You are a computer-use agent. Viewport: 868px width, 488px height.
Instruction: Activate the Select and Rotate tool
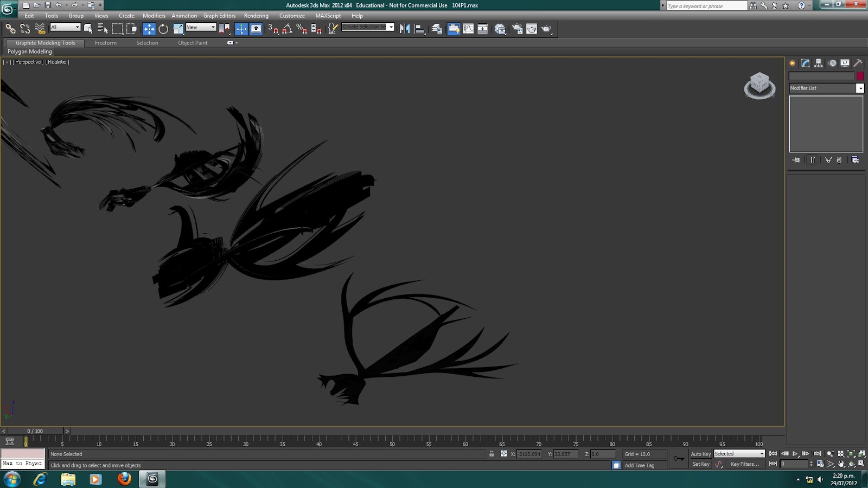(163, 29)
